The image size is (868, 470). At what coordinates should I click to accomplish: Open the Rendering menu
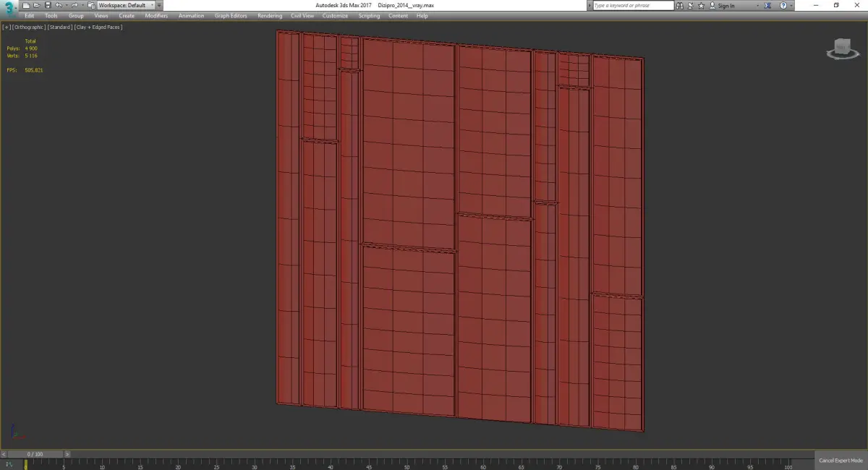pyautogui.click(x=270, y=15)
